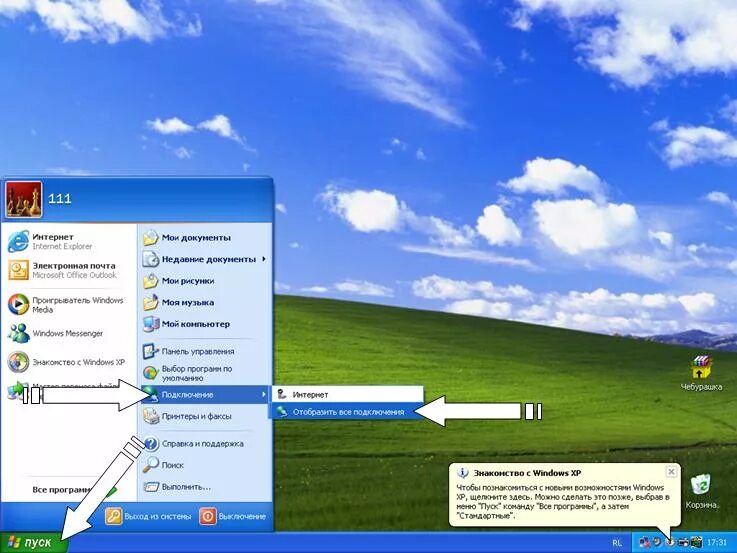Open the Мои документы folder
The image size is (737, 553).
click(x=205, y=238)
